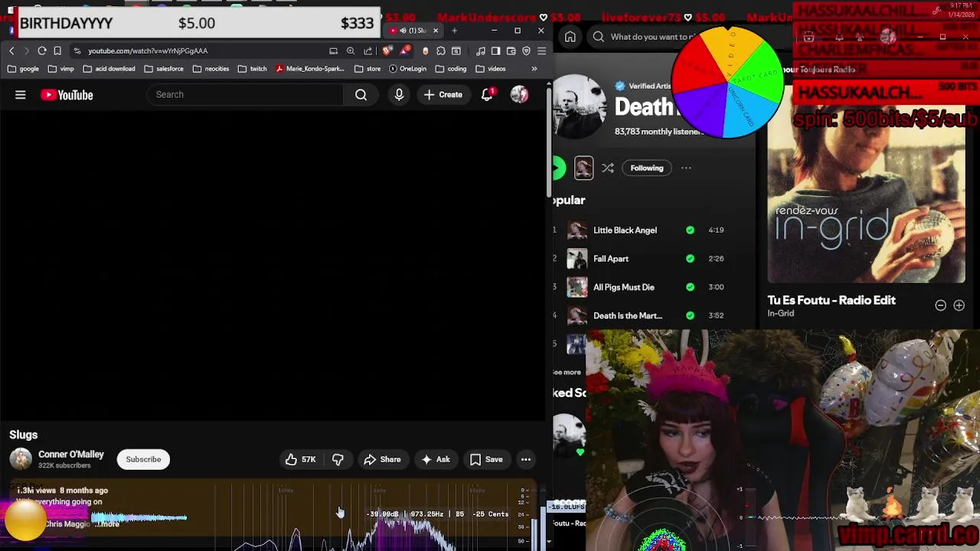Share the Slugs video

point(382,459)
